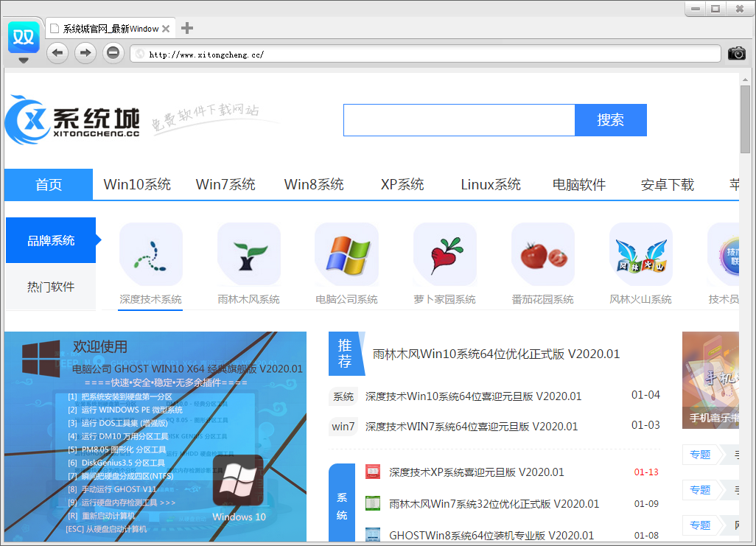The height and width of the screenshot is (546, 756).
Task: Take a screenshot with the camera icon
Action: 736,54
